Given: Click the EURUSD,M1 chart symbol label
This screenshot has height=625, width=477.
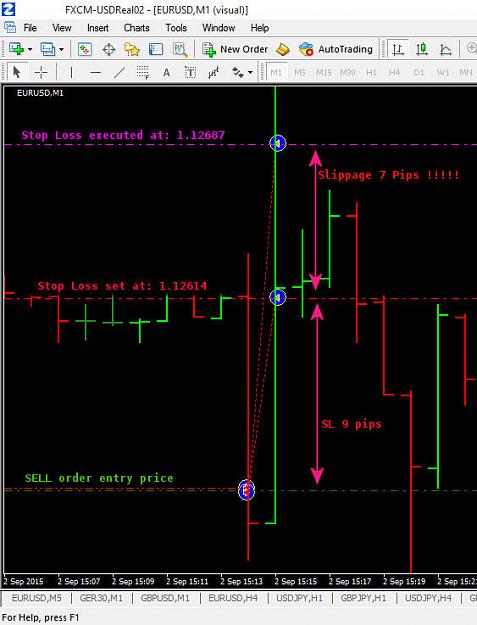Looking at the screenshot, I should 40,93.
